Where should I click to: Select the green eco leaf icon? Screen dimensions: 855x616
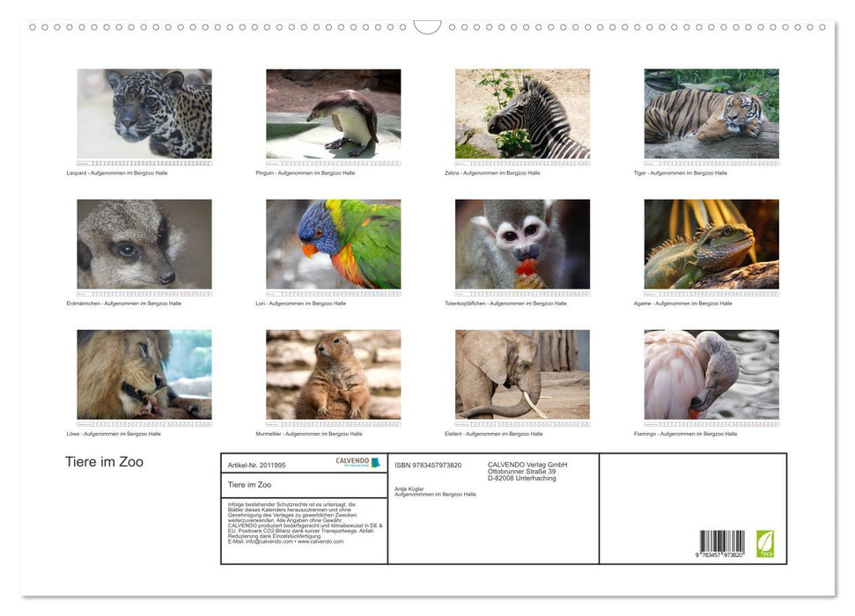click(x=765, y=543)
